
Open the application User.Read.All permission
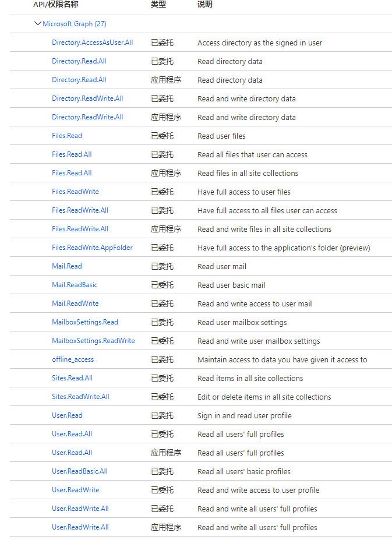[72, 453]
